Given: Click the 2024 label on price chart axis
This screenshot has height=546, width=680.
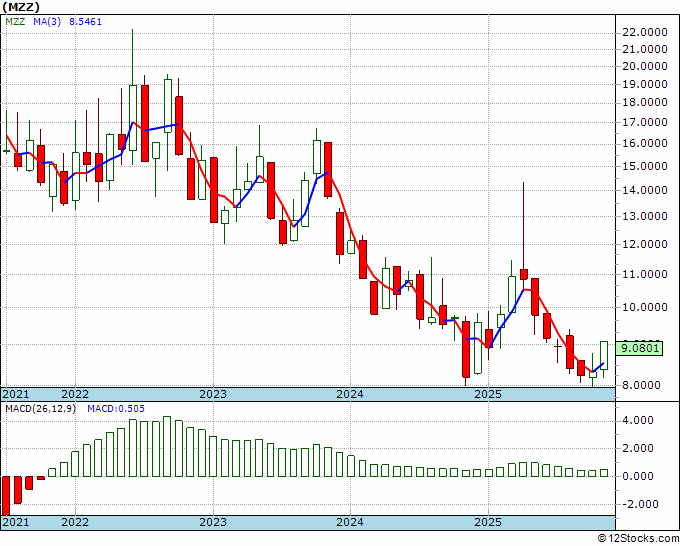Looking at the screenshot, I should coord(350,394).
